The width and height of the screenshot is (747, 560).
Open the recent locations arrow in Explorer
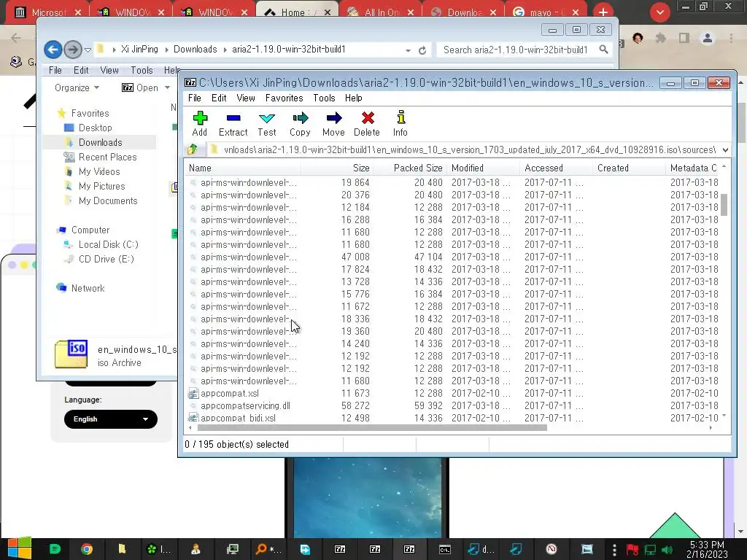pyautogui.click(x=88, y=50)
